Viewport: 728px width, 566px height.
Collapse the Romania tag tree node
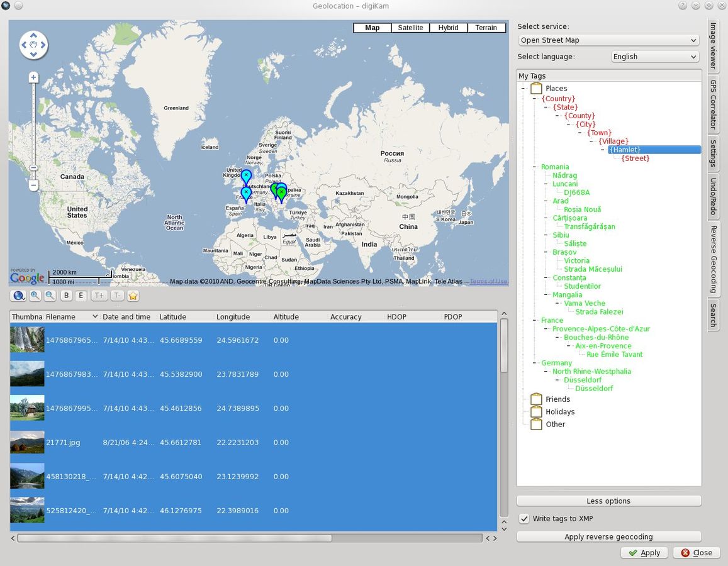click(534, 167)
